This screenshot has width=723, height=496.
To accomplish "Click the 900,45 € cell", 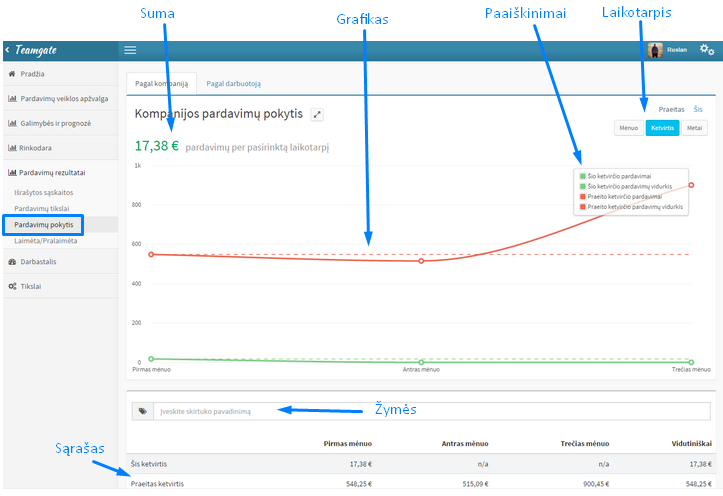I will pyautogui.click(x=596, y=484).
